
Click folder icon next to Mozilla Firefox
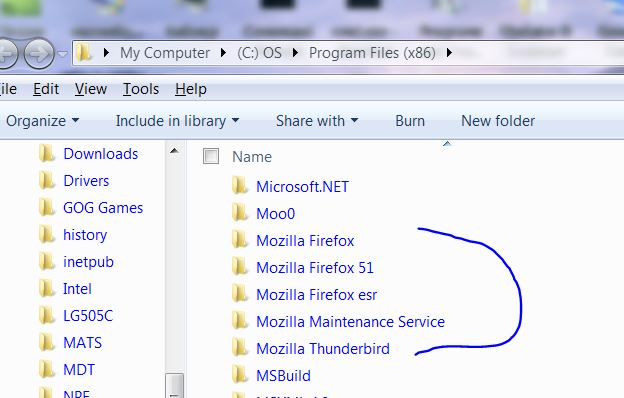[x=240, y=240]
